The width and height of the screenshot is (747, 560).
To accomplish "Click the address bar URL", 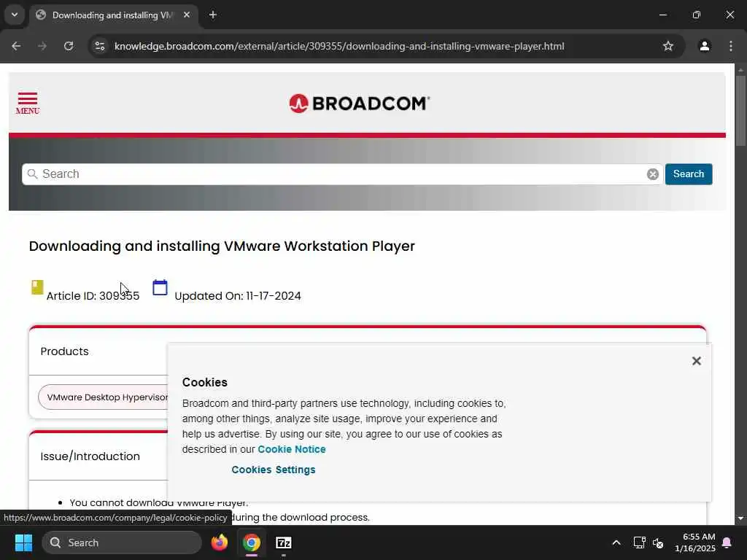I will (339, 46).
